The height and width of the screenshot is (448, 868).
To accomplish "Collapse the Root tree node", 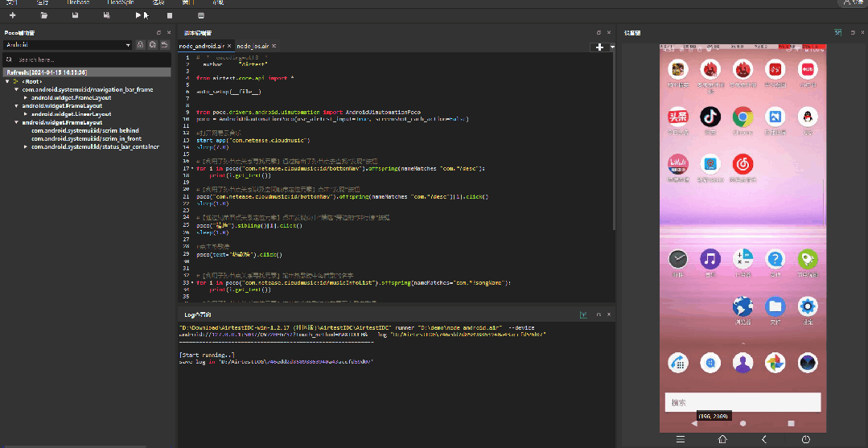I will (7, 81).
